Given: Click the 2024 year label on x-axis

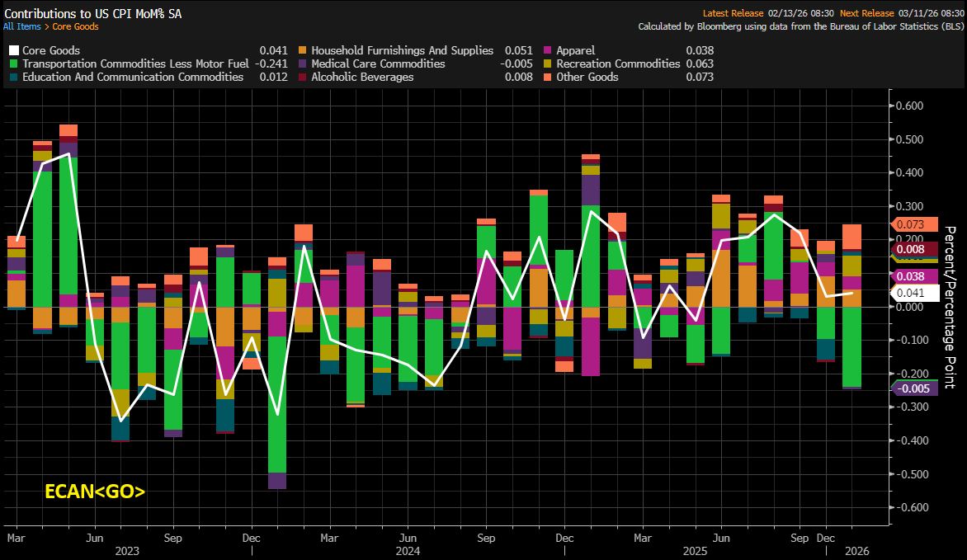Looking at the screenshot, I should pyautogui.click(x=408, y=551).
